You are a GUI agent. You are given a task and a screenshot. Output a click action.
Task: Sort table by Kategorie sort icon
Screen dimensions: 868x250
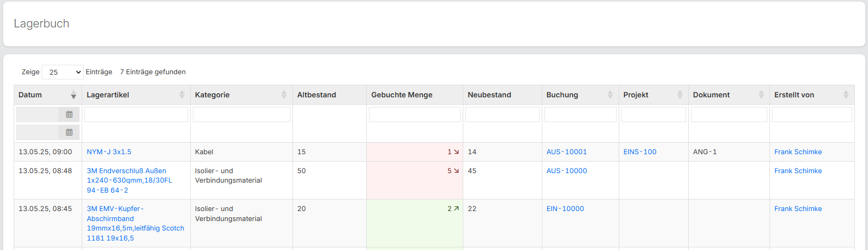284,95
